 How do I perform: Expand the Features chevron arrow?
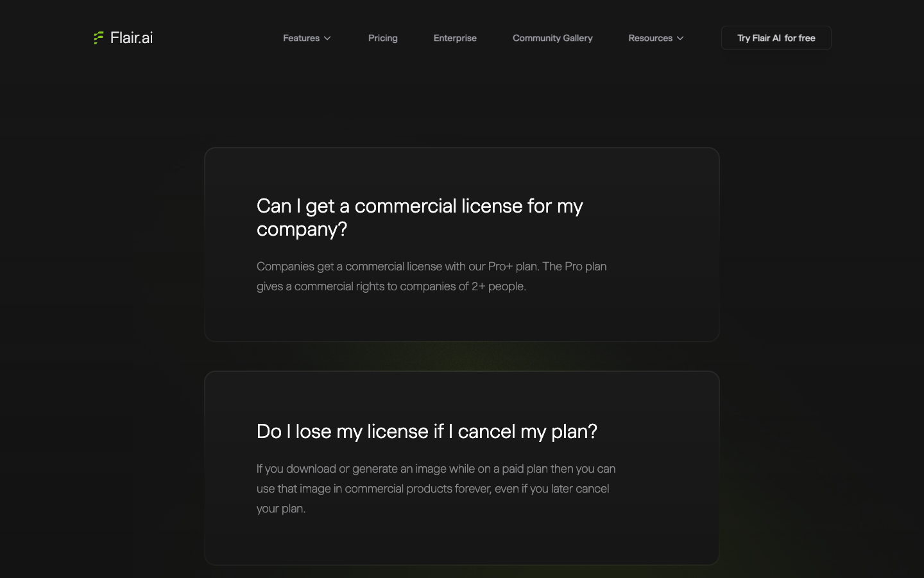point(327,39)
